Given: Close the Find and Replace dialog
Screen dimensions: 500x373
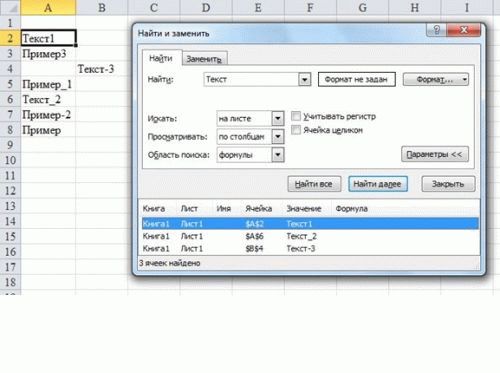Looking at the screenshot, I should (464, 30).
